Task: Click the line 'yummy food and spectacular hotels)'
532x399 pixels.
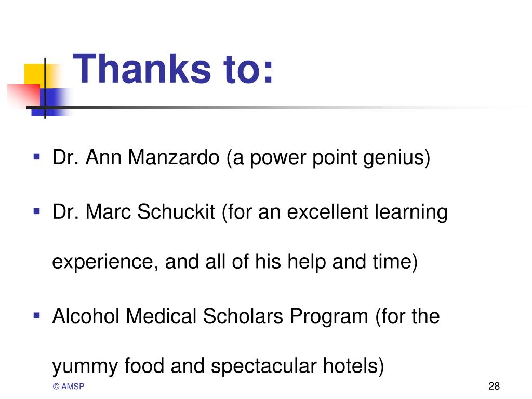Action: coord(218,366)
